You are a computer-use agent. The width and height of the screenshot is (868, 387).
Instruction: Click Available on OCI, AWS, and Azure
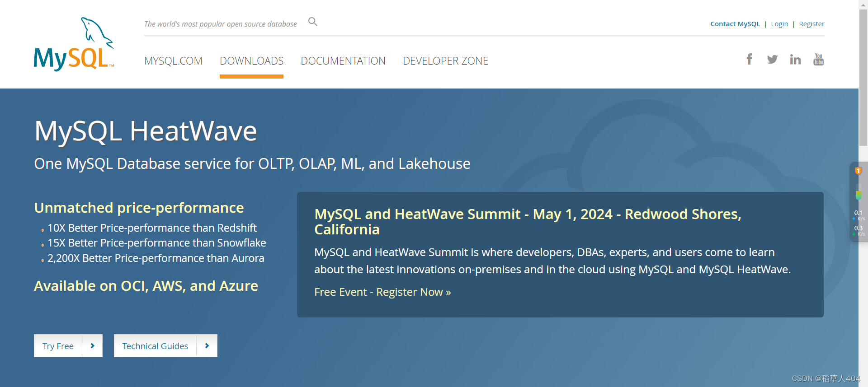[146, 286]
